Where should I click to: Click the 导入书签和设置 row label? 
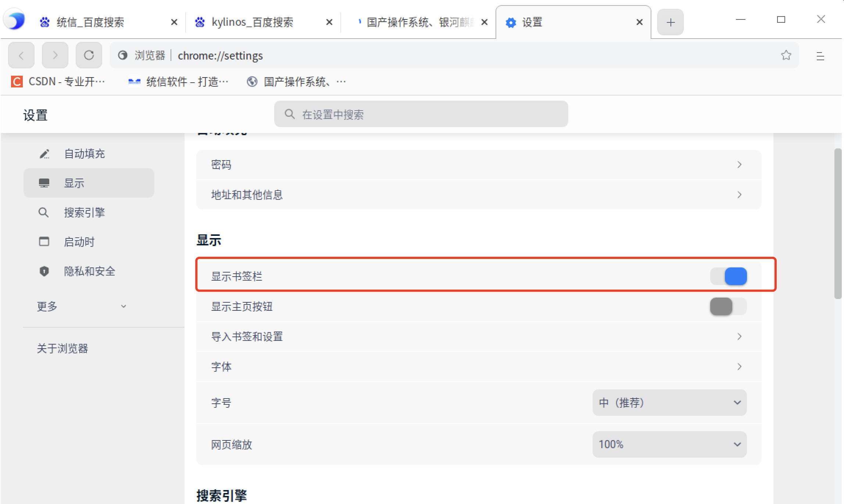(x=247, y=336)
